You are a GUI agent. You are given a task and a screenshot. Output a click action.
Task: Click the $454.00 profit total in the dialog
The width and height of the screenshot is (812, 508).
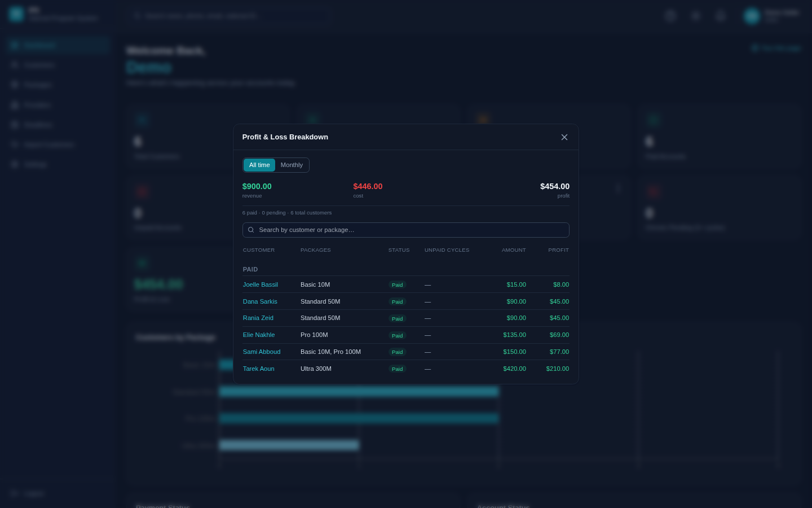tap(555, 186)
